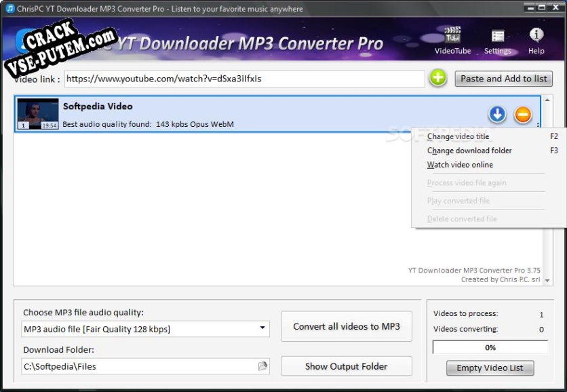Click Show Output Folder button

[x=347, y=366]
